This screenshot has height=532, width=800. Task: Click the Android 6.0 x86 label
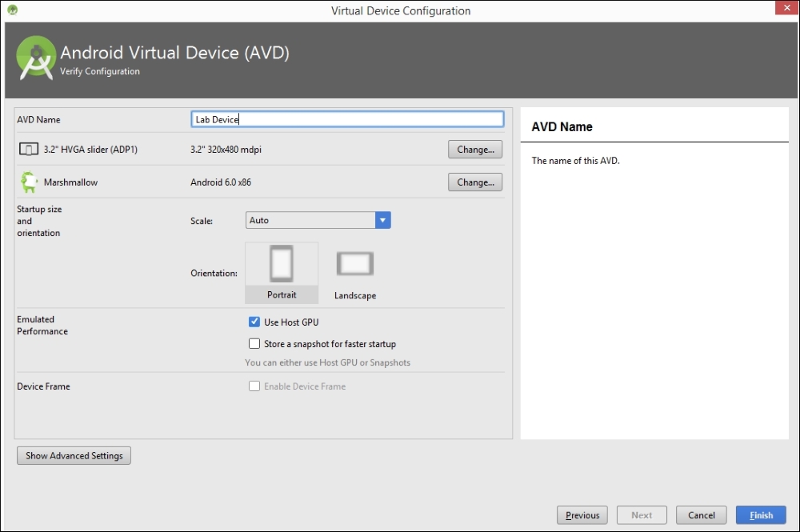[221, 182]
